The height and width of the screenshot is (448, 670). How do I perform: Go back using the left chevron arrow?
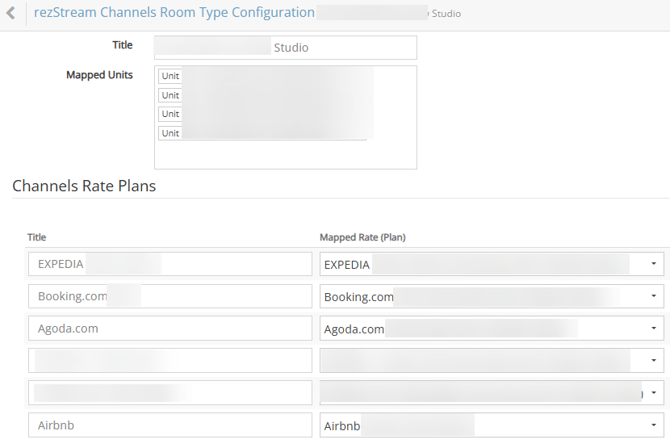click(x=11, y=13)
